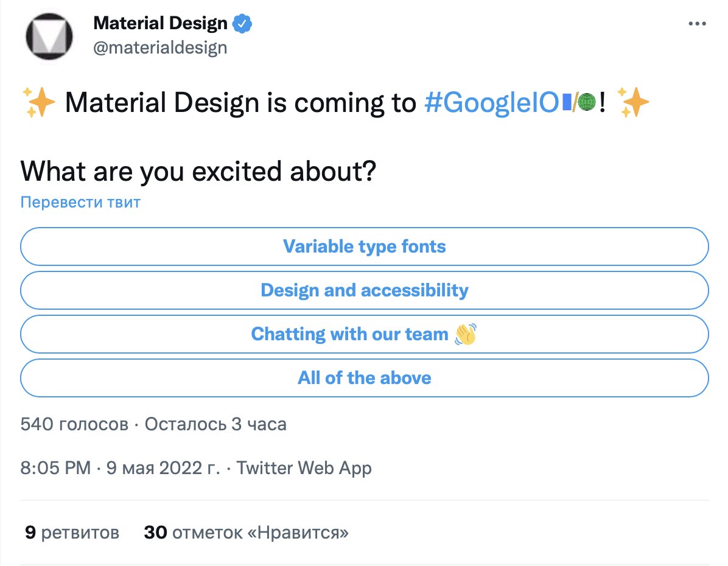Image resolution: width=728 pixels, height=566 pixels.
Task: Click the Material Design display name
Action: pos(160,23)
